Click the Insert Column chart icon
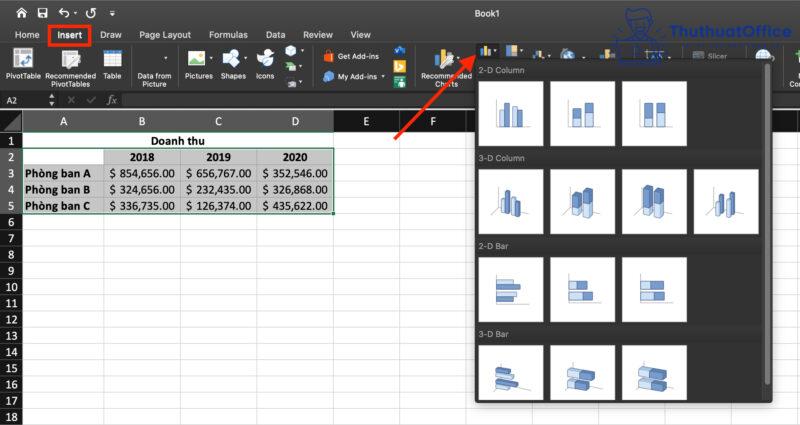800x425 pixels. (x=486, y=51)
